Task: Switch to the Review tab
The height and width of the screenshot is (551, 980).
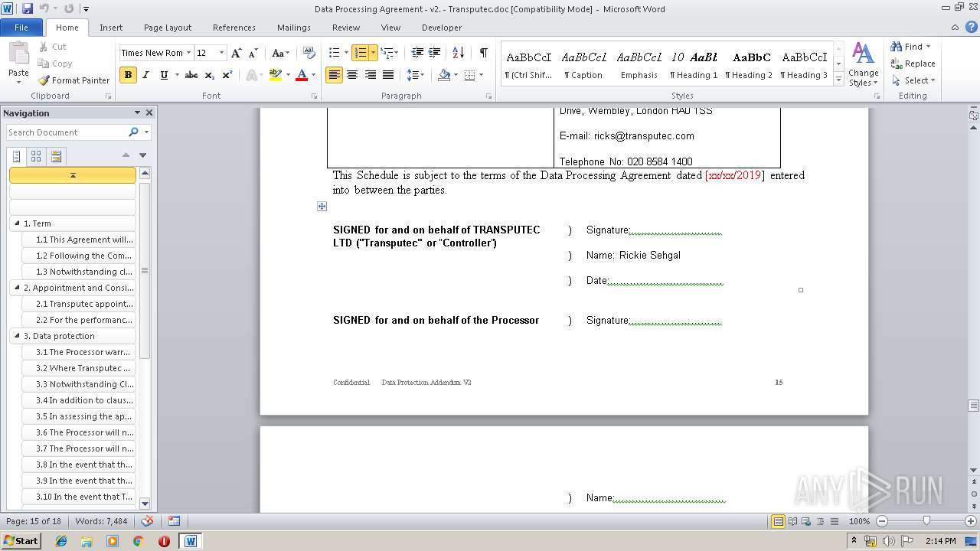Action: pyautogui.click(x=346, y=27)
